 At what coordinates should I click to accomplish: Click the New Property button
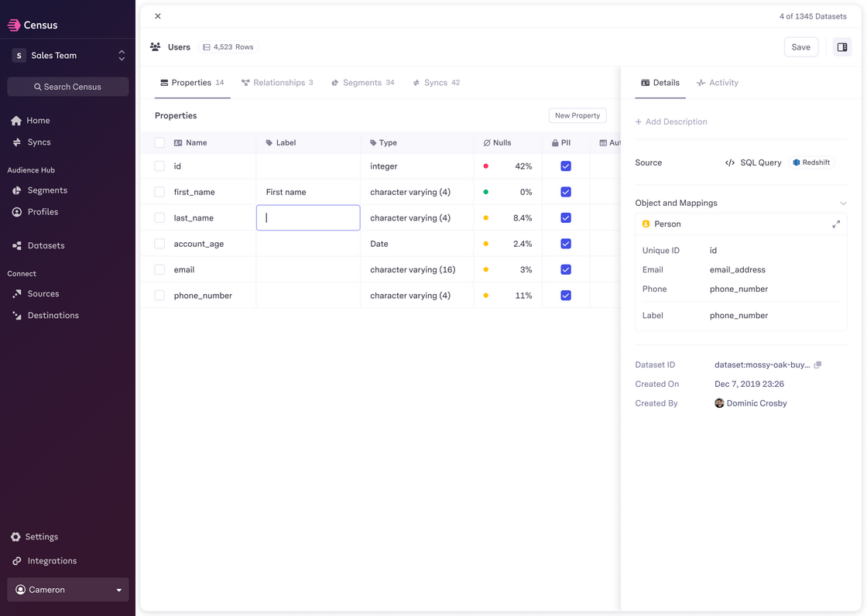pyautogui.click(x=577, y=115)
